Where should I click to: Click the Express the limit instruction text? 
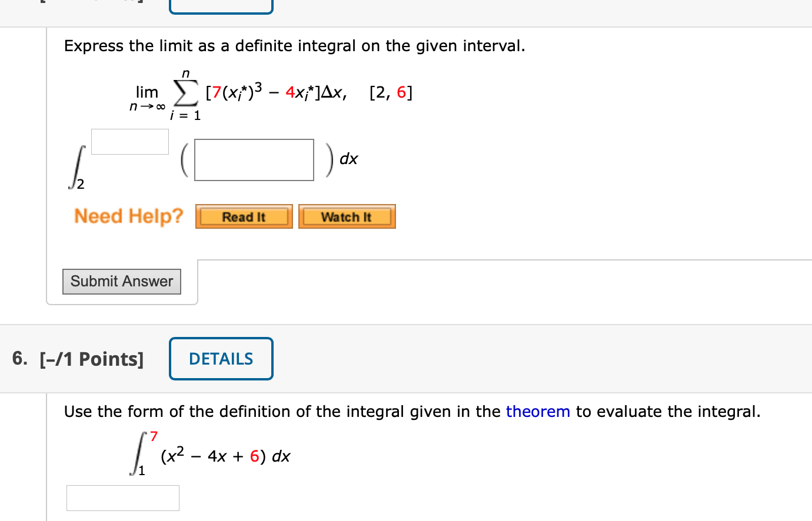coord(294,45)
